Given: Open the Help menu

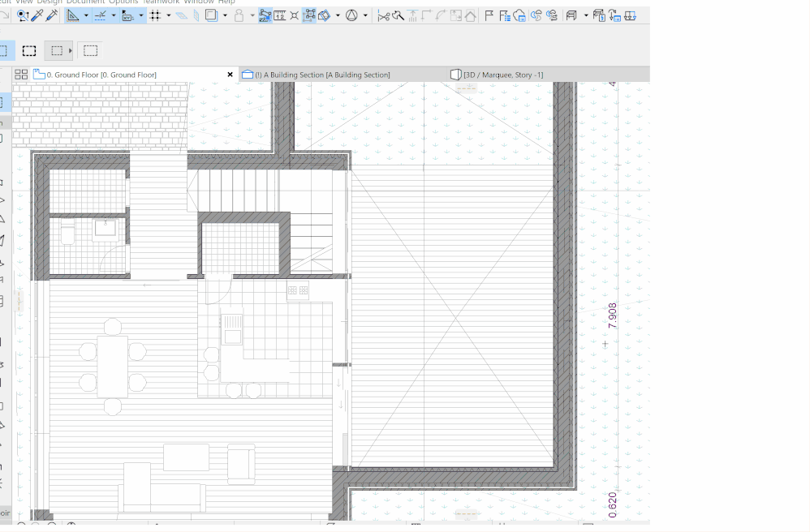Looking at the screenshot, I should (x=226, y=2).
